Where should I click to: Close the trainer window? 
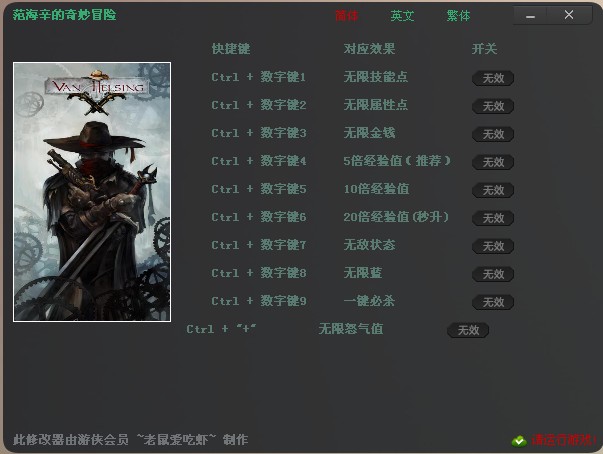[x=569, y=15]
